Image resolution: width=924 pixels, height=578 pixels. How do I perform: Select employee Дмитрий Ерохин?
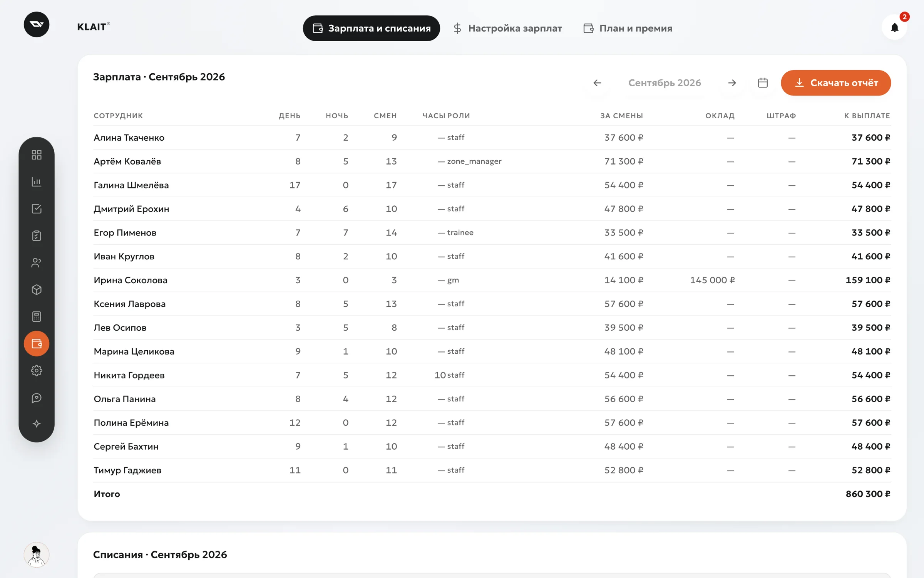(x=131, y=209)
